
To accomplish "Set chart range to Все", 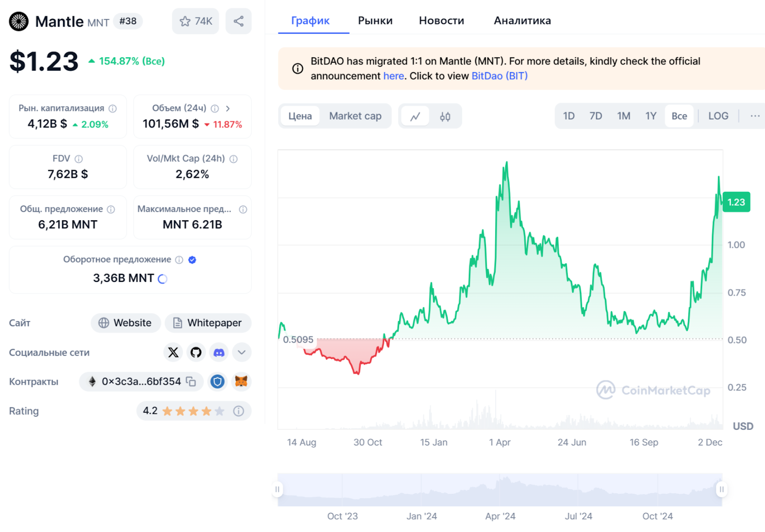I will [679, 116].
